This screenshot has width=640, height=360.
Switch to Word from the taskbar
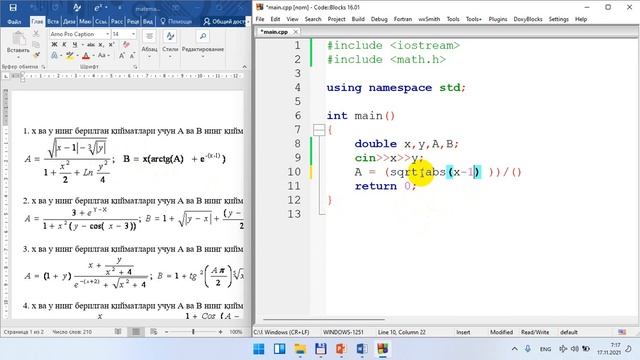click(x=362, y=349)
